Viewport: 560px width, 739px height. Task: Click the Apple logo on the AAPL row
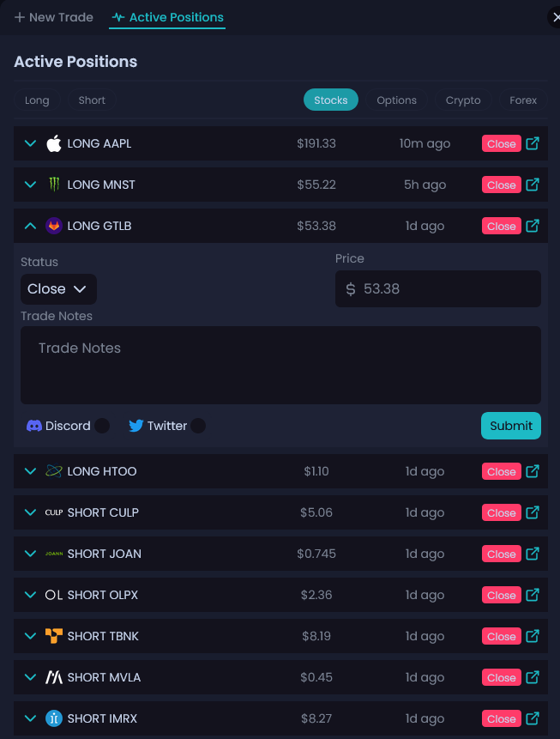[x=54, y=143]
